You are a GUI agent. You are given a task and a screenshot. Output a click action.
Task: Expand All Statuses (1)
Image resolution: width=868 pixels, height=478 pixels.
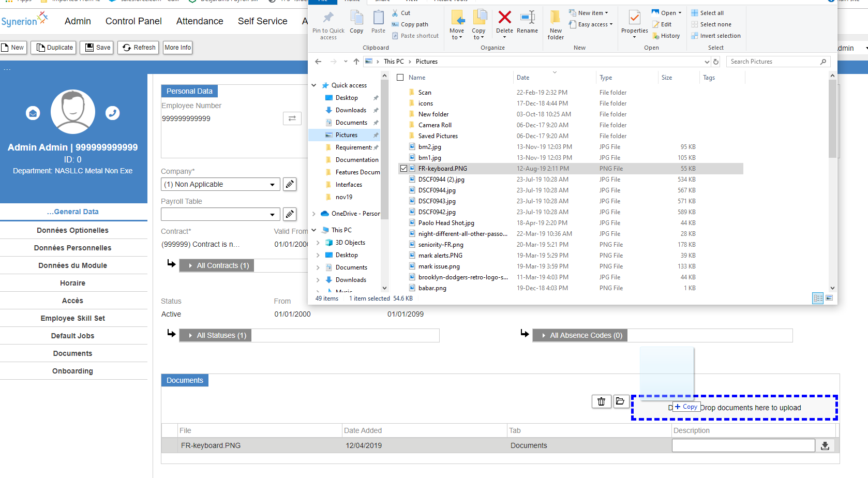[216, 335]
